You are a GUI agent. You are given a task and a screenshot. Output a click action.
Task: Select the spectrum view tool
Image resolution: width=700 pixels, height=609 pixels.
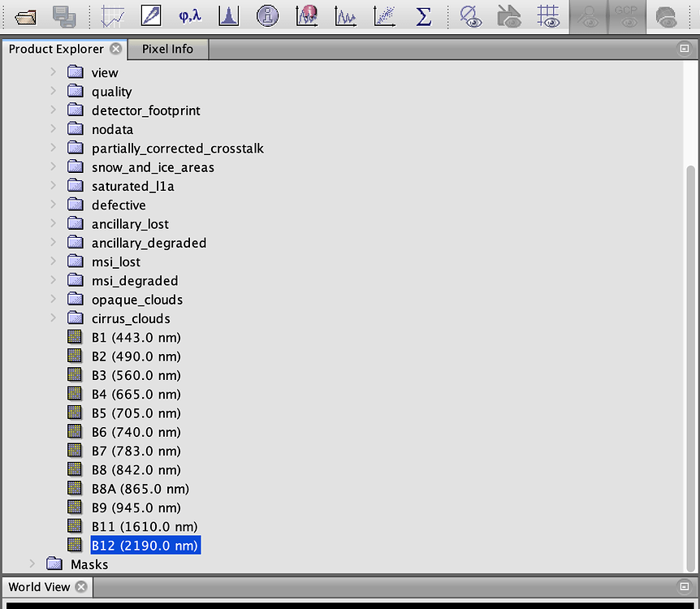coord(307,15)
